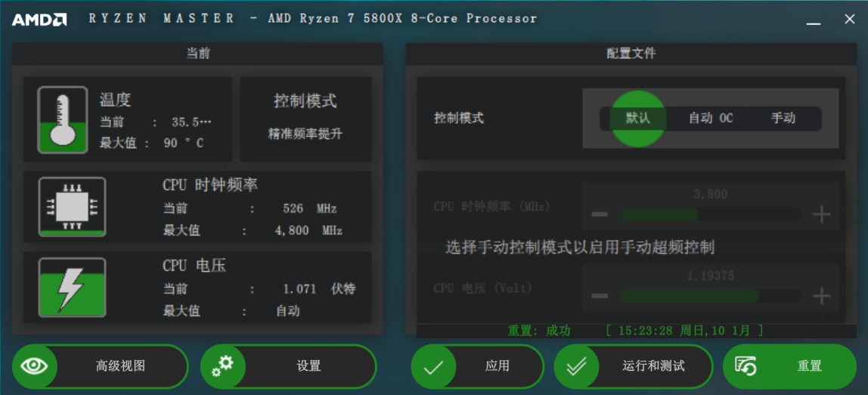Minimize the Ryzen Master window
868x395 pixels.
pyautogui.click(x=814, y=20)
